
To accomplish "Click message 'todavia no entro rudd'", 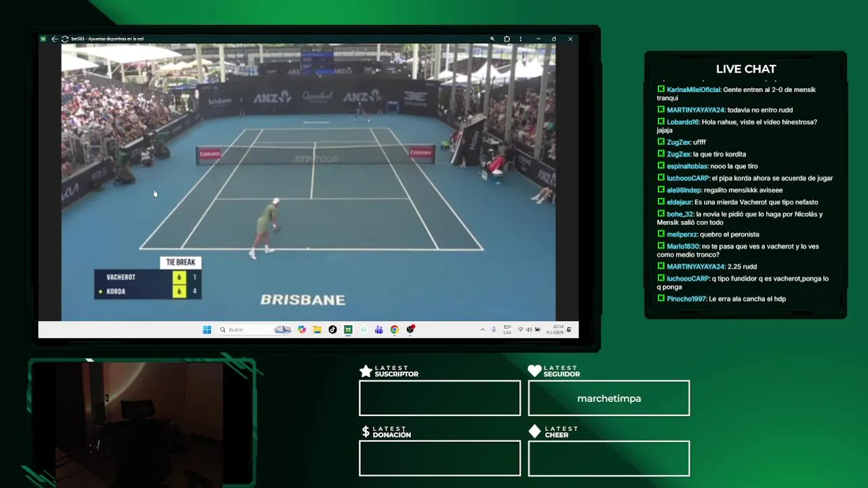I will point(760,110).
